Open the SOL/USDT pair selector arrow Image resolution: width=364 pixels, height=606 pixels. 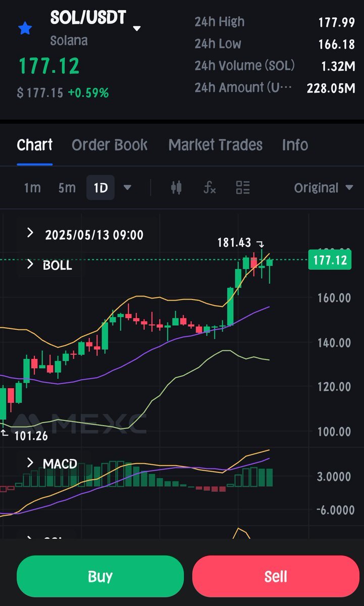click(137, 29)
